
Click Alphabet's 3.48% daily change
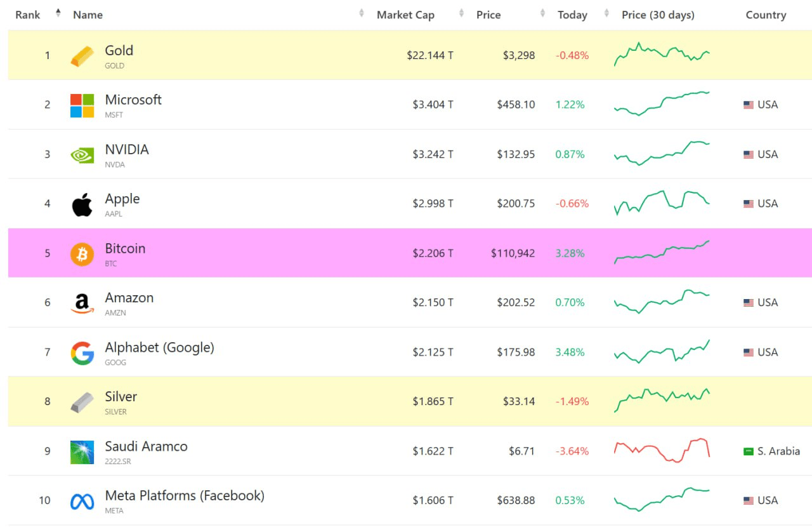[570, 352]
